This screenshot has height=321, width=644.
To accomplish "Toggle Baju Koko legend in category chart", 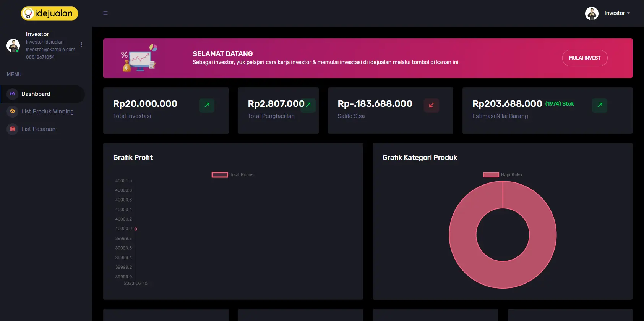I will tap(491, 175).
